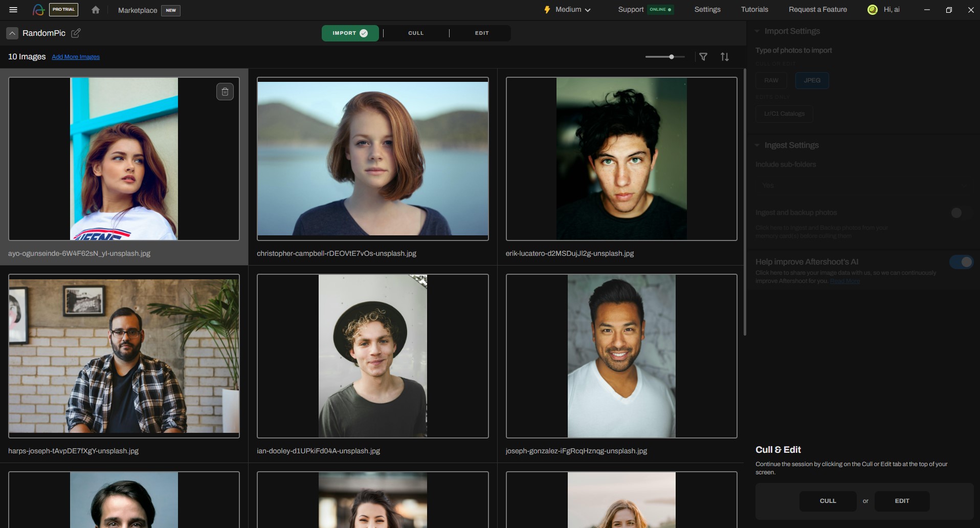
Task: Open Tutorials from top bar
Action: click(x=754, y=10)
